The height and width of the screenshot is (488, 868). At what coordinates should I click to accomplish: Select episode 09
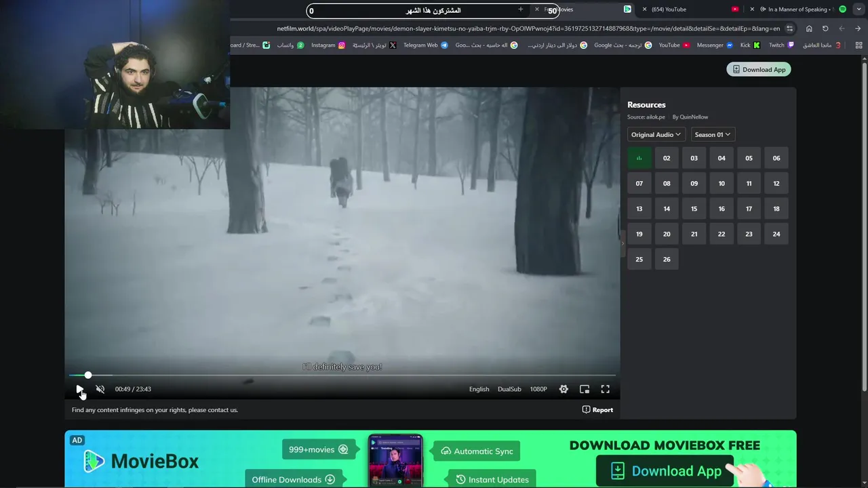[694, 183]
